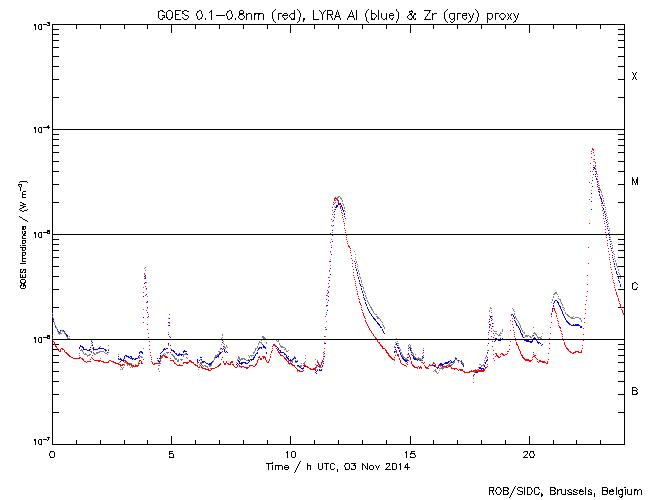Select the B flare class label

point(634,391)
